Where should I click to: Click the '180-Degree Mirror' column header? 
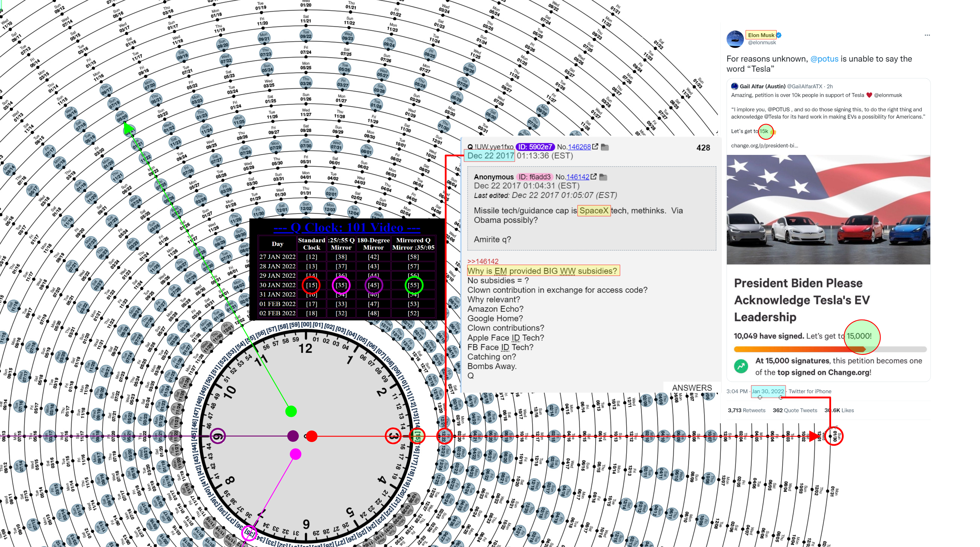[373, 244]
